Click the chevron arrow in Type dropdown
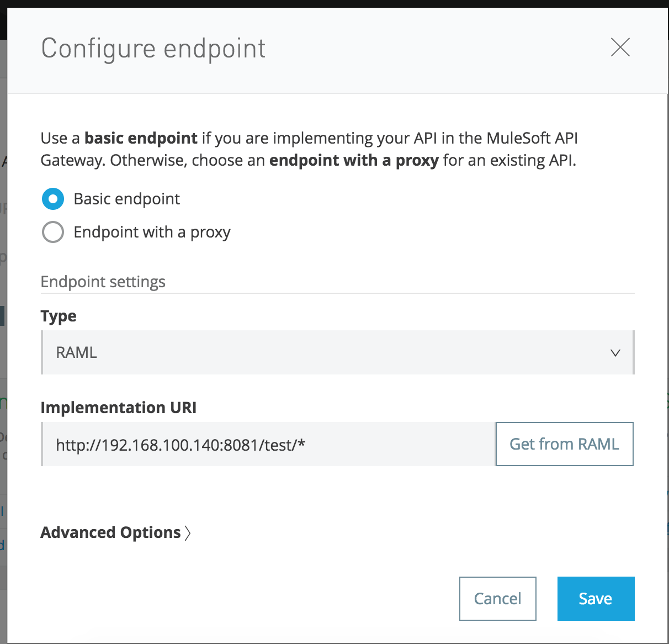669x644 pixels. pos(615,353)
